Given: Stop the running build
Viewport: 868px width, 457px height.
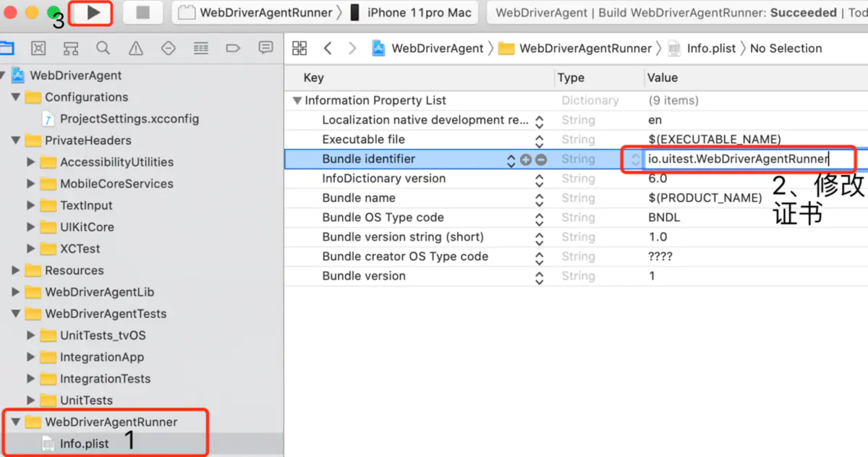Looking at the screenshot, I should pos(142,12).
